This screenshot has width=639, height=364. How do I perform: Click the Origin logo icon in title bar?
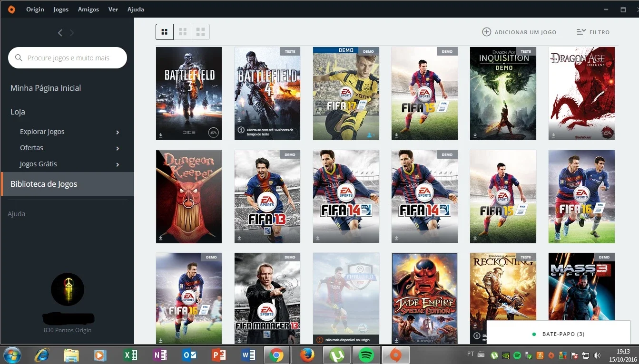click(x=11, y=9)
